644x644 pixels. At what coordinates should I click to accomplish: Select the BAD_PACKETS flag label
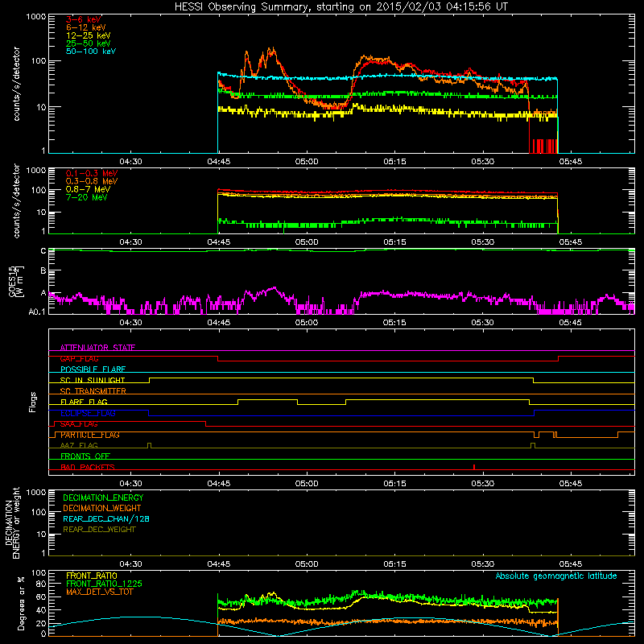click(88, 467)
